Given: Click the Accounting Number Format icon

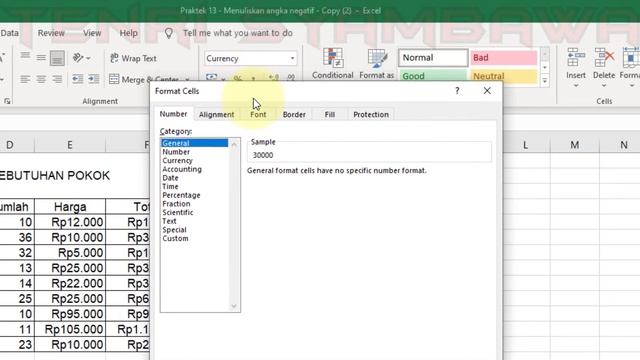Looking at the screenshot, I should pyautogui.click(x=211, y=77).
